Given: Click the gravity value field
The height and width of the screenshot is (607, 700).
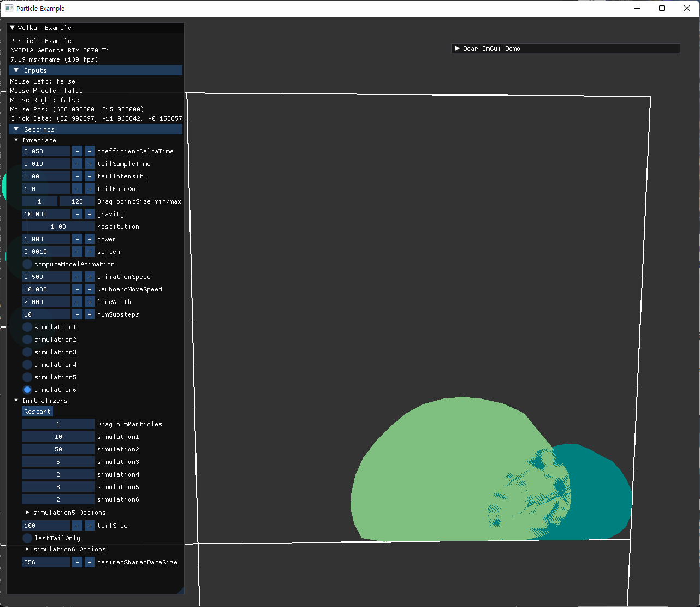Looking at the screenshot, I should (x=46, y=214).
